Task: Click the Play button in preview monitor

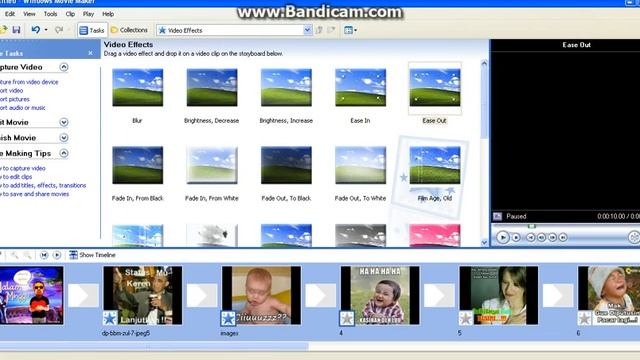Action: 503,237
